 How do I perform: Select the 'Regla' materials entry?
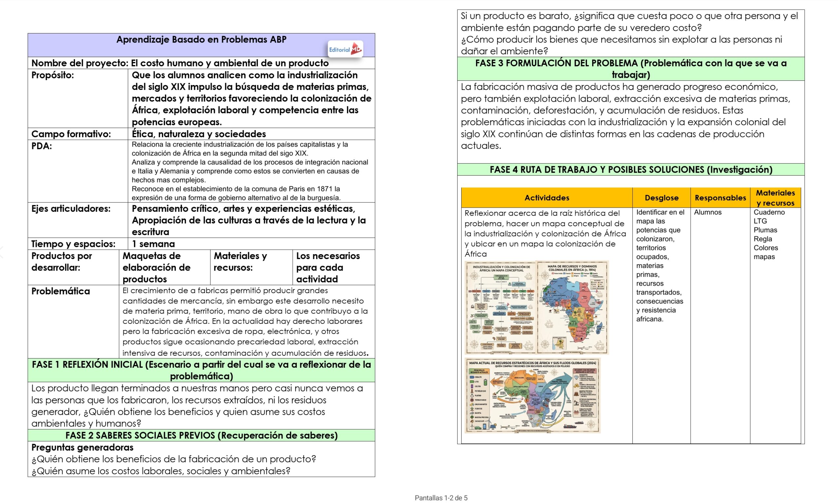[x=763, y=239]
